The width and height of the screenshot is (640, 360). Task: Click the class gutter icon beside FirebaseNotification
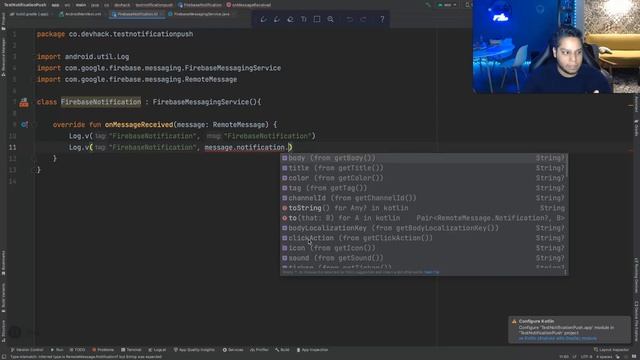tap(24, 102)
